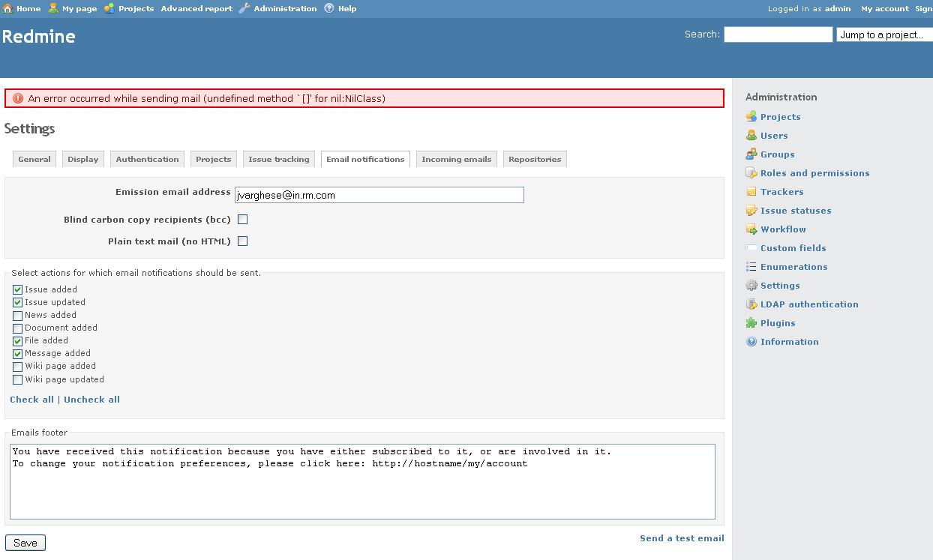Open the Custom fields link
933x560 pixels.
[x=793, y=248]
